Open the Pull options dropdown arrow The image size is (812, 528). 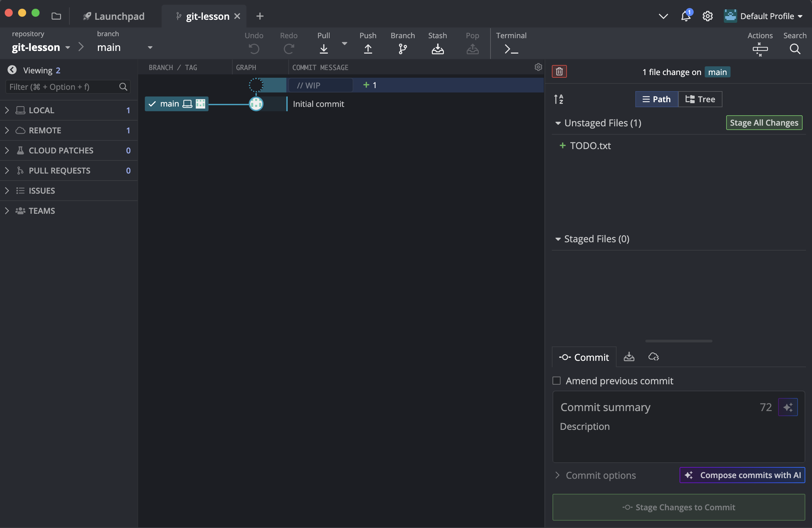click(x=344, y=43)
